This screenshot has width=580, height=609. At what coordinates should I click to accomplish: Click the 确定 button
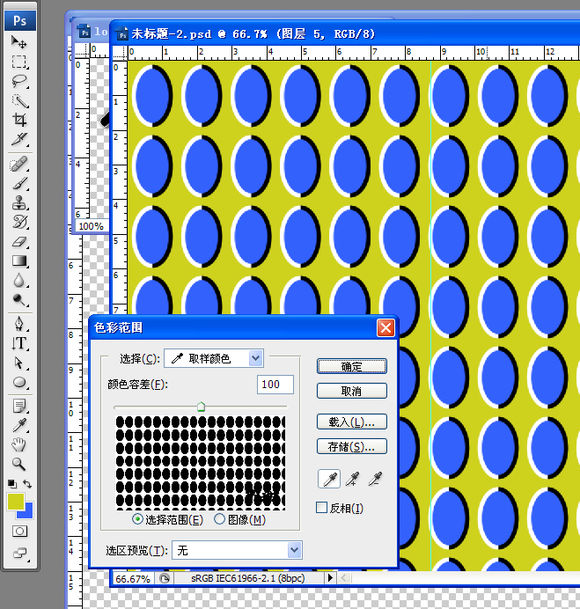[352, 366]
